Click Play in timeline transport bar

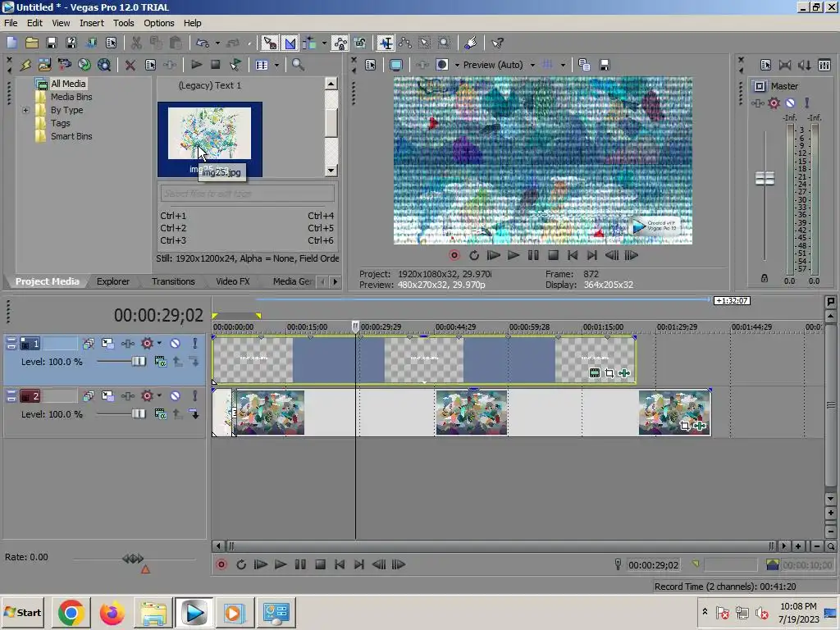281,564
